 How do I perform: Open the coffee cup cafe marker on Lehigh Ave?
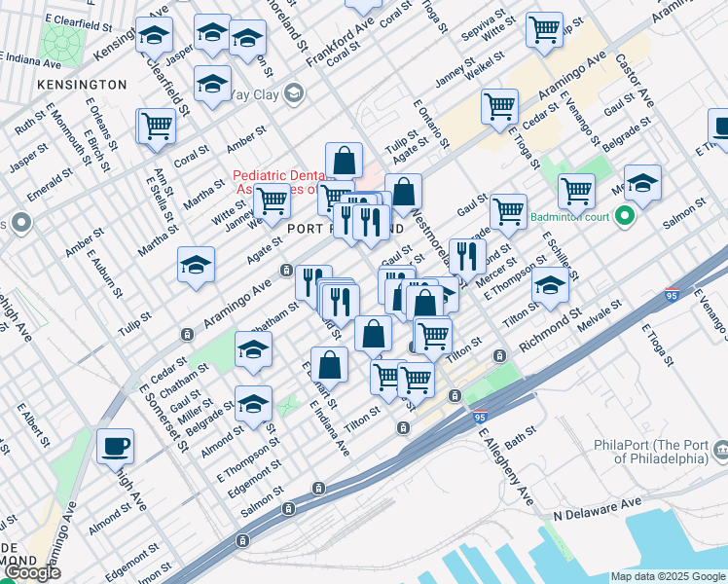click(x=116, y=450)
